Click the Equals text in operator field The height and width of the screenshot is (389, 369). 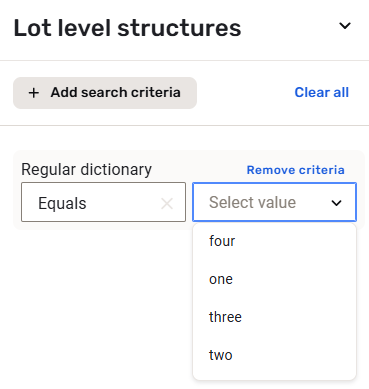click(62, 203)
